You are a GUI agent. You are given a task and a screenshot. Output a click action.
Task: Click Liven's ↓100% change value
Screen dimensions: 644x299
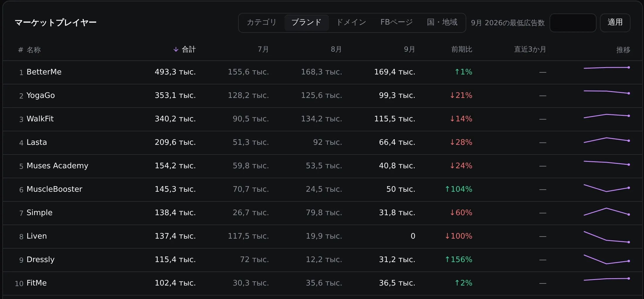pos(459,236)
